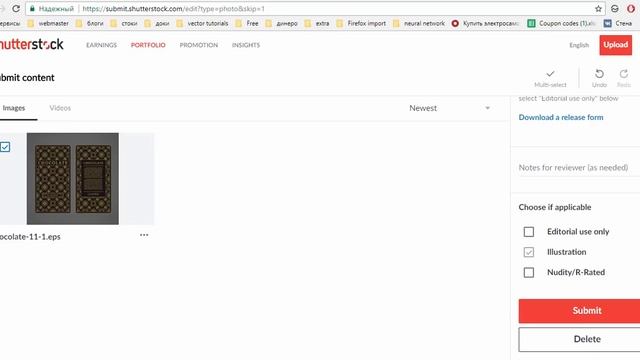640x360 pixels.
Task: Open the English language selector
Action: coord(579,45)
